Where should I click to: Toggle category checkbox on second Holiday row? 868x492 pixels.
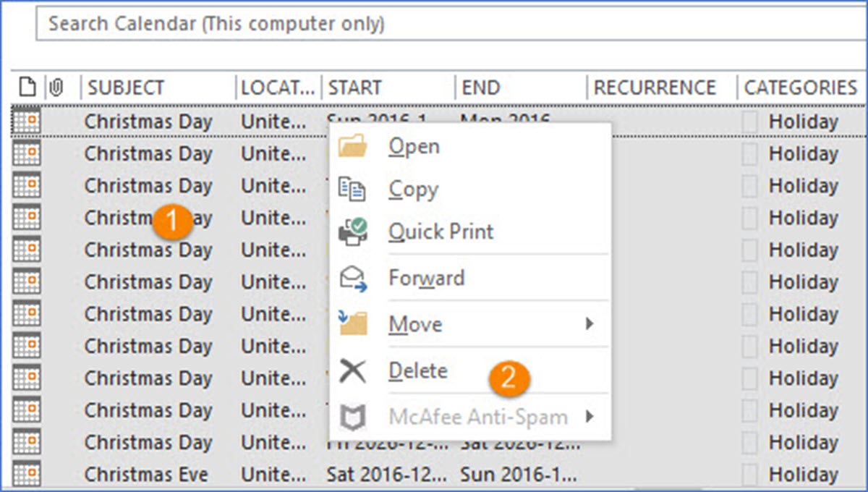coord(750,153)
